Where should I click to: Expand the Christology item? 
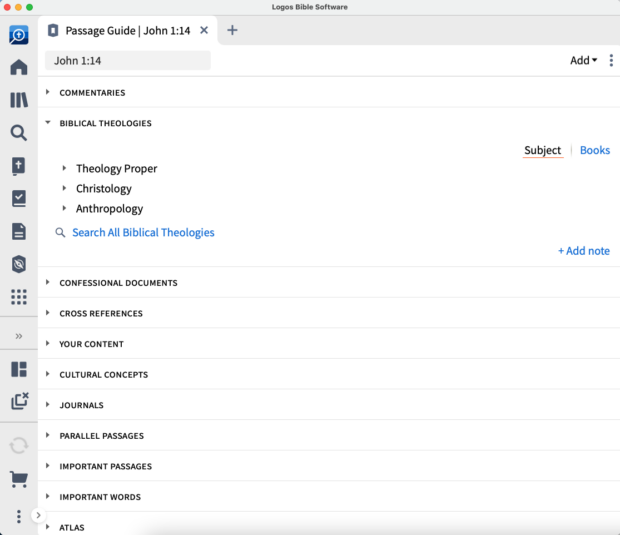click(x=64, y=188)
